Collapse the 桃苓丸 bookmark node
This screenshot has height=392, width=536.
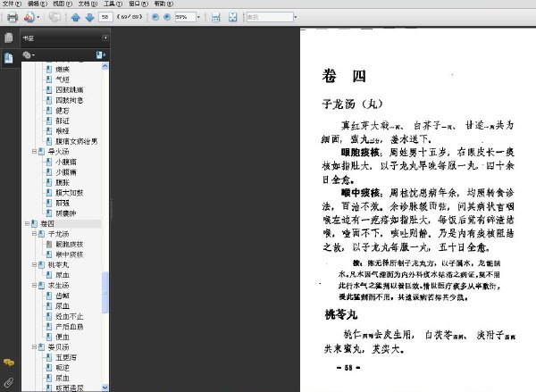pos(34,264)
